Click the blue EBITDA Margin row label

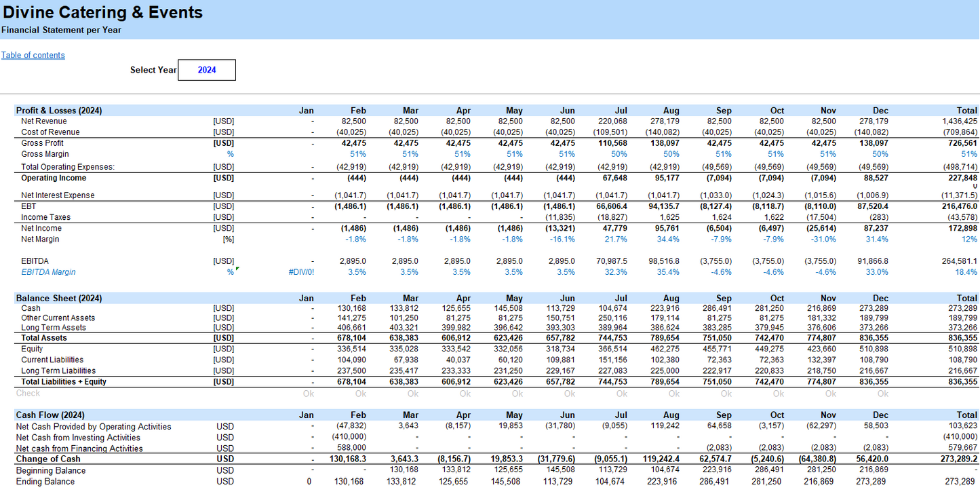[48, 272]
